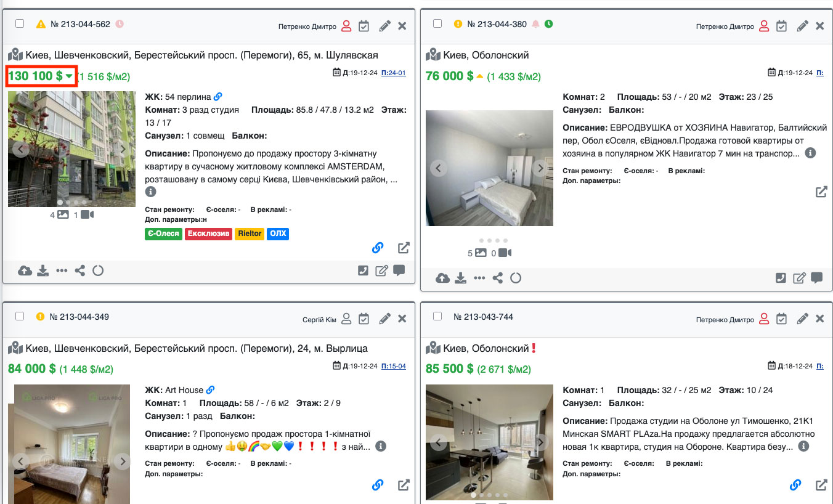833x504 pixels.
Task: Tick checkbox for listing 213-044-562
Action: 20,23
